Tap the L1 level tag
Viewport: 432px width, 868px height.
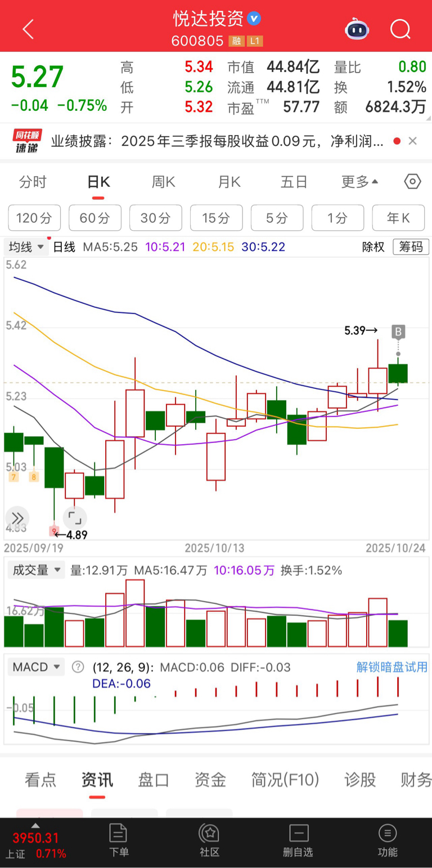[255, 41]
